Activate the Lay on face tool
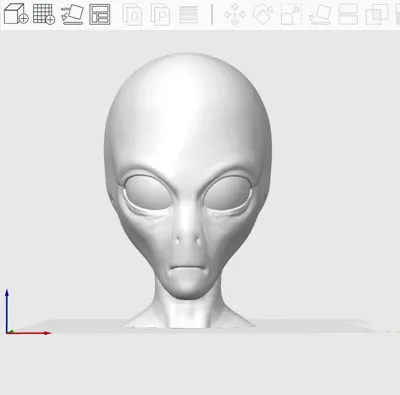400x395 pixels. (320, 14)
